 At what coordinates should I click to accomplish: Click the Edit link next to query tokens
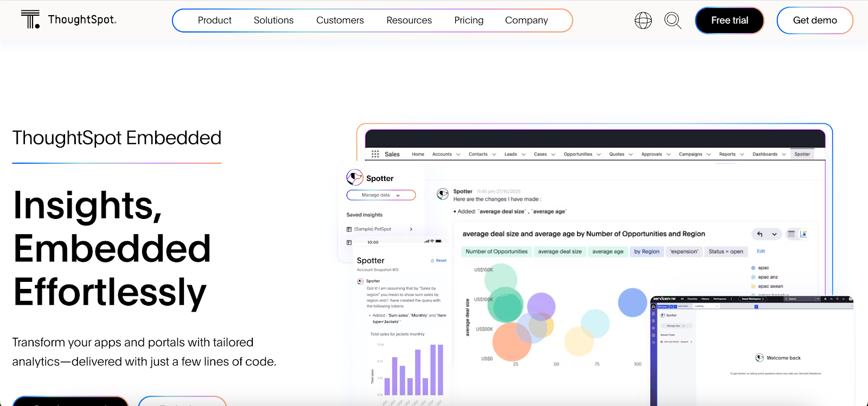pyautogui.click(x=761, y=252)
